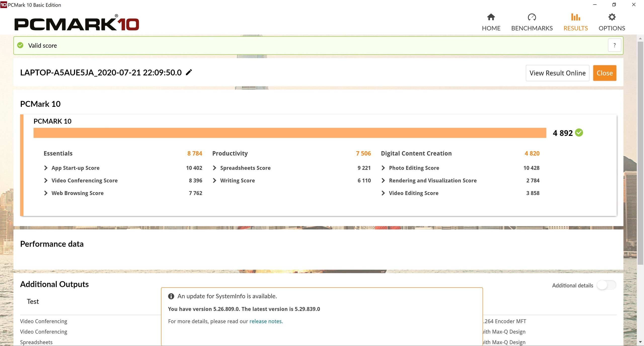The image size is (644, 346).
Task: Go to the BENCHMARKS tab label
Action: coord(532,28)
